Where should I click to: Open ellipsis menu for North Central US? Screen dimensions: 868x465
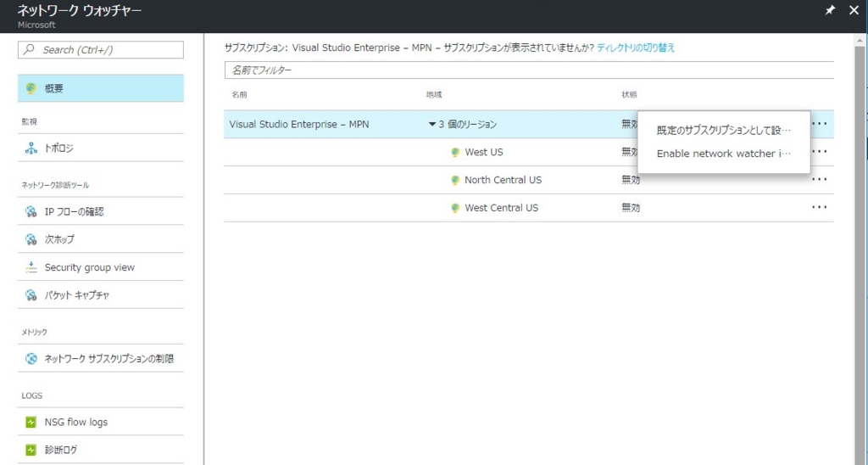[x=820, y=179]
